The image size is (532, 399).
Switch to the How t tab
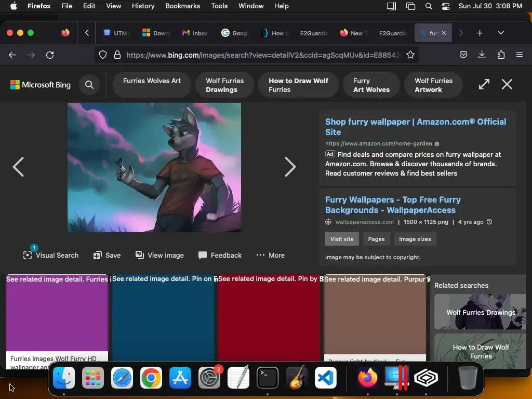pos(274,33)
